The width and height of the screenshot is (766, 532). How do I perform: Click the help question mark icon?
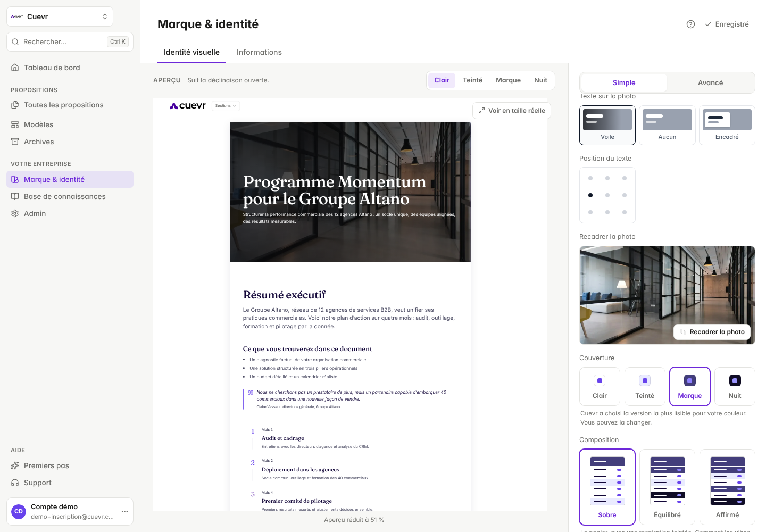pyautogui.click(x=690, y=24)
